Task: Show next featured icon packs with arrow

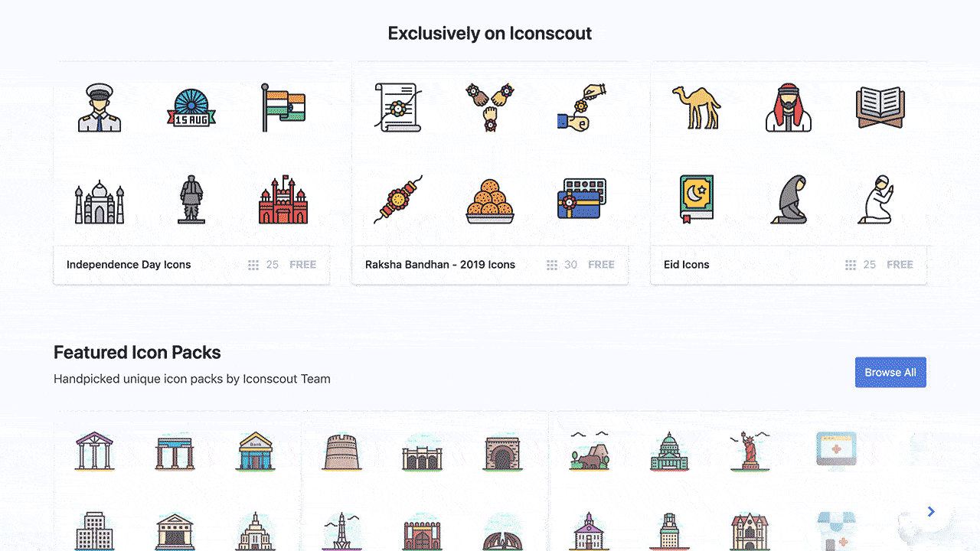Action: (931, 511)
